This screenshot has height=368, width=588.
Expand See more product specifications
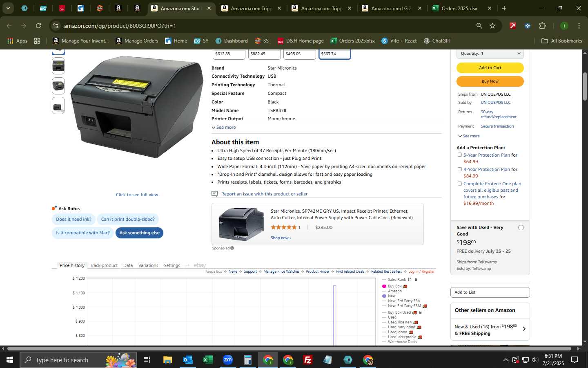click(224, 128)
